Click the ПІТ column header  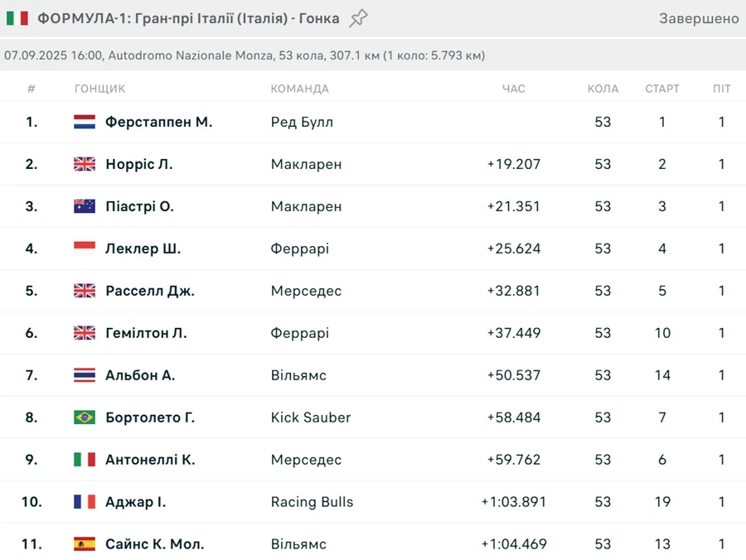[721, 89]
